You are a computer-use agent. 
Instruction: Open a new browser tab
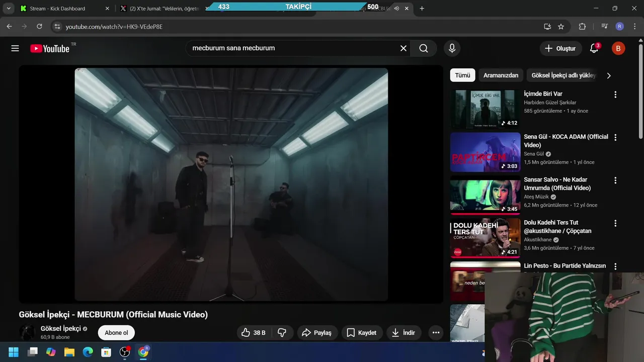coord(422,9)
